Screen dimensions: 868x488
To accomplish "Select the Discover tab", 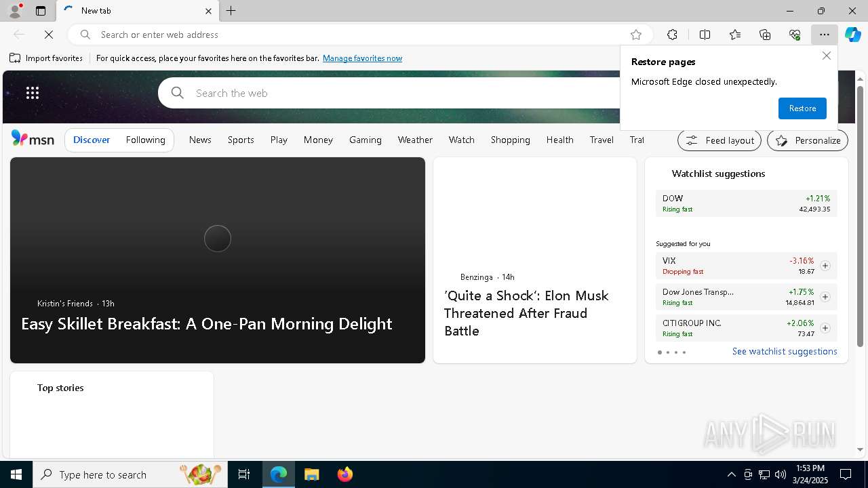I will pos(92,140).
